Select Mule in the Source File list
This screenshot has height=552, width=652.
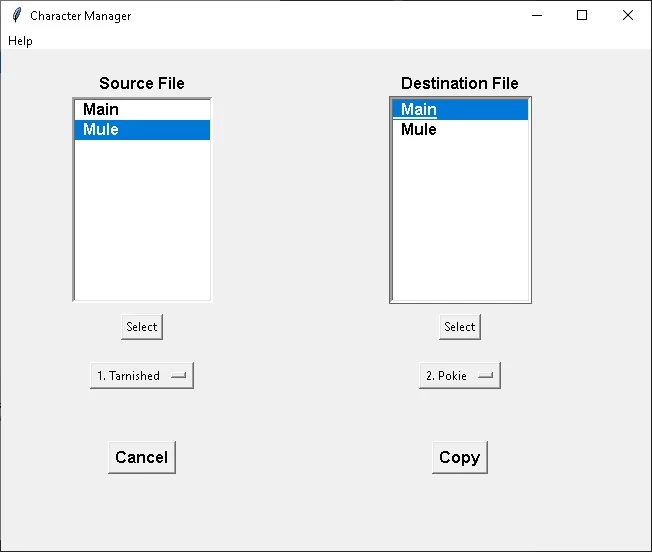tap(101, 130)
